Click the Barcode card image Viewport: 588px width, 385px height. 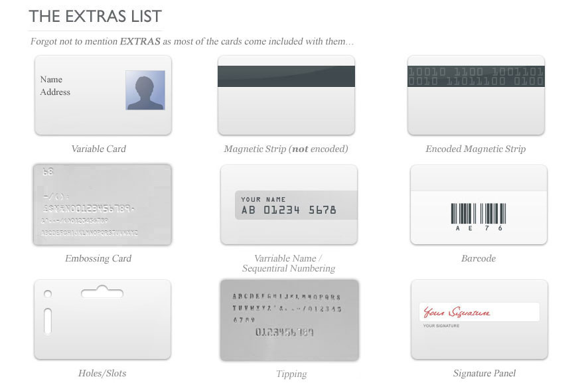point(478,204)
